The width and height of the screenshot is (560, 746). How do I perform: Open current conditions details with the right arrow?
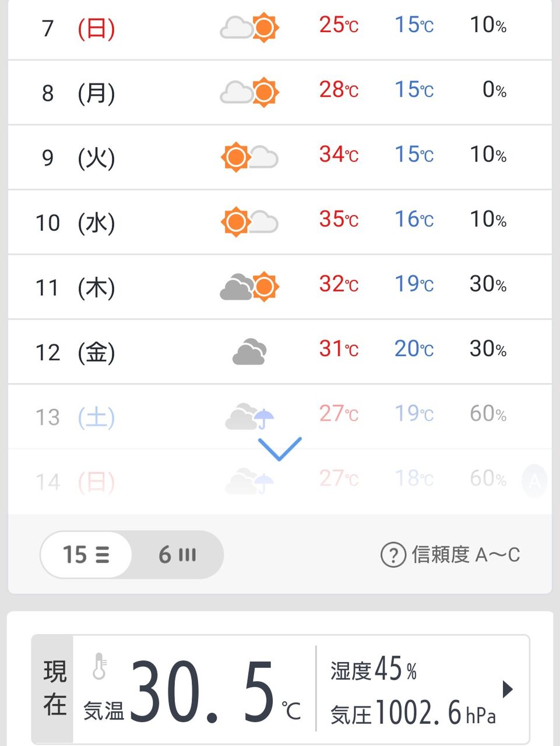point(508,689)
